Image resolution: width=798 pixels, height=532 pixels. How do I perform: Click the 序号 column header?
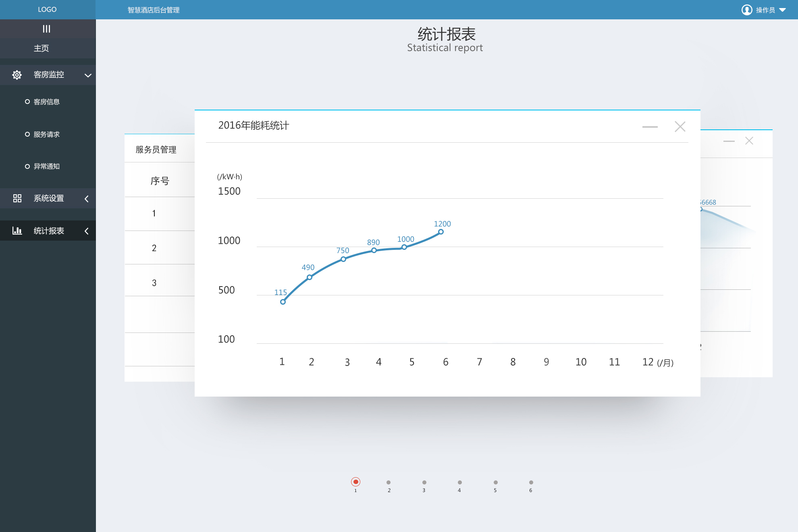tap(160, 181)
